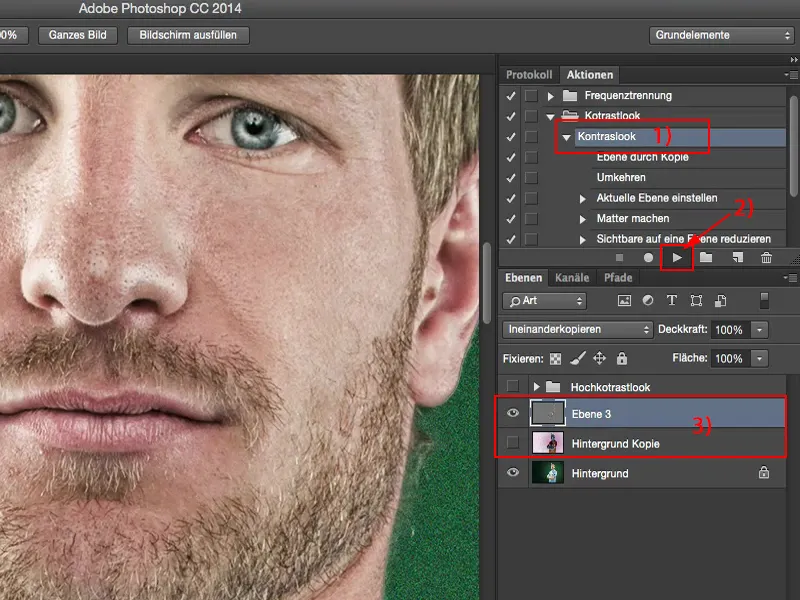The image size is (800, 600).
Task: Open the Deckkraft slider dropdown arrow
Action: coord(759,330)
